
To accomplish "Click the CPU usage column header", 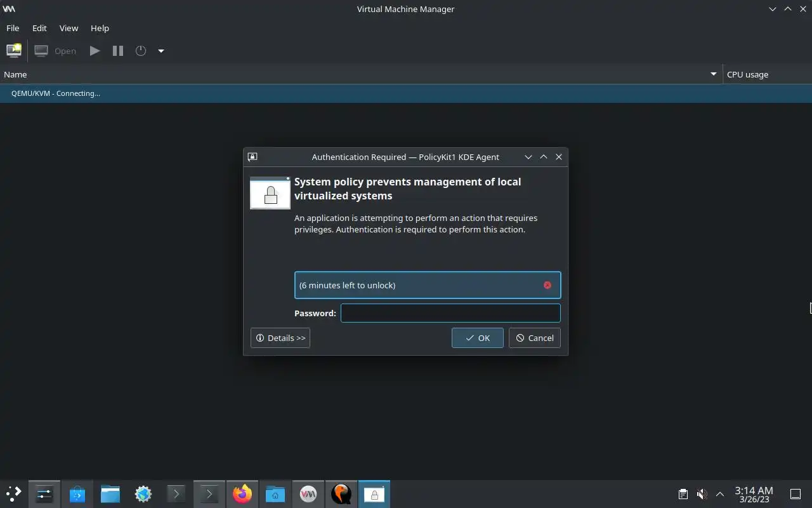I will click(x=768, y=74).
